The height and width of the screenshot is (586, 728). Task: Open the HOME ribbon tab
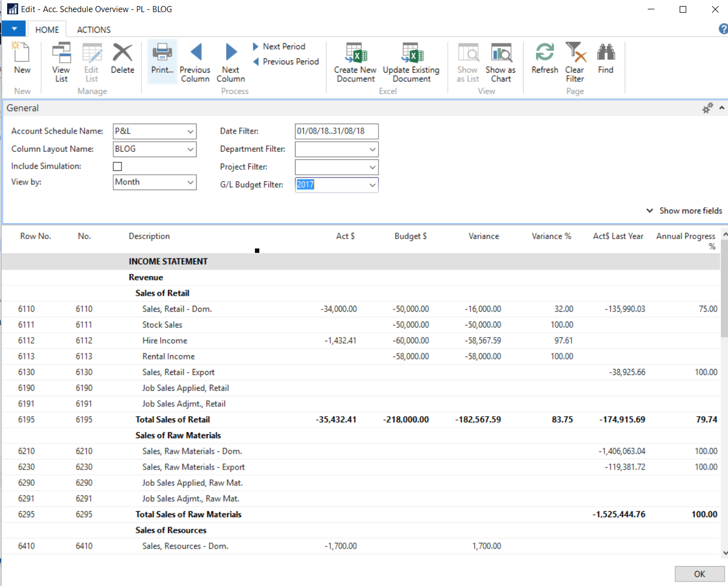[x=47, y=29]
